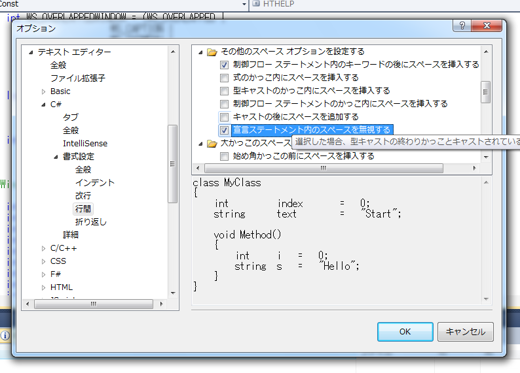Collapse the C# node
Image resolution: width=520 pixels, height=373 pixels.
point(43,104)
